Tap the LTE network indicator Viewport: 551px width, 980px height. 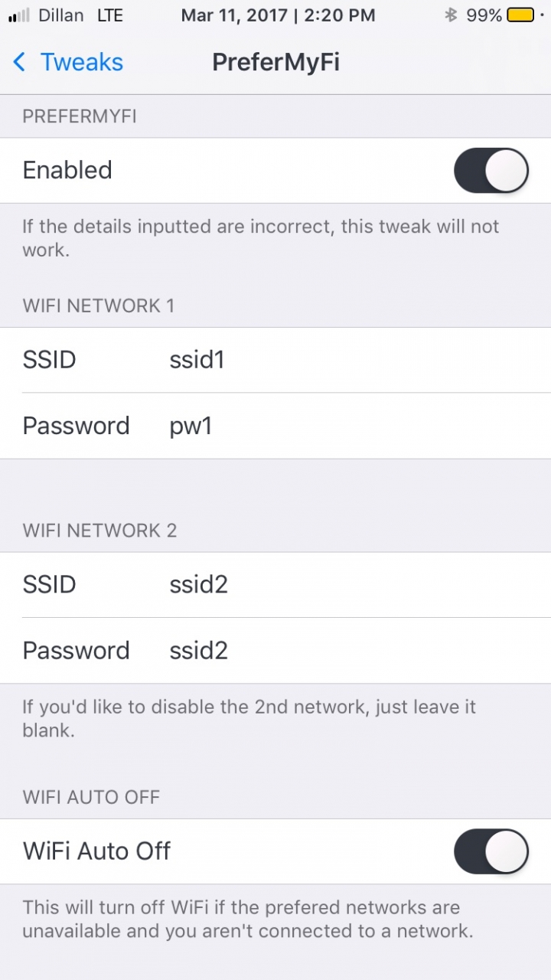click(x=110, y=15)
